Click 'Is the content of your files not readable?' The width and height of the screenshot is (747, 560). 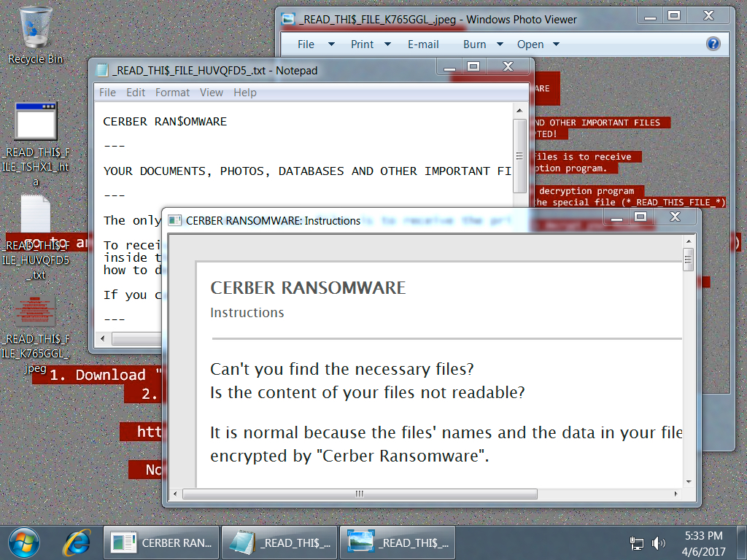click(x=368, y=392)
